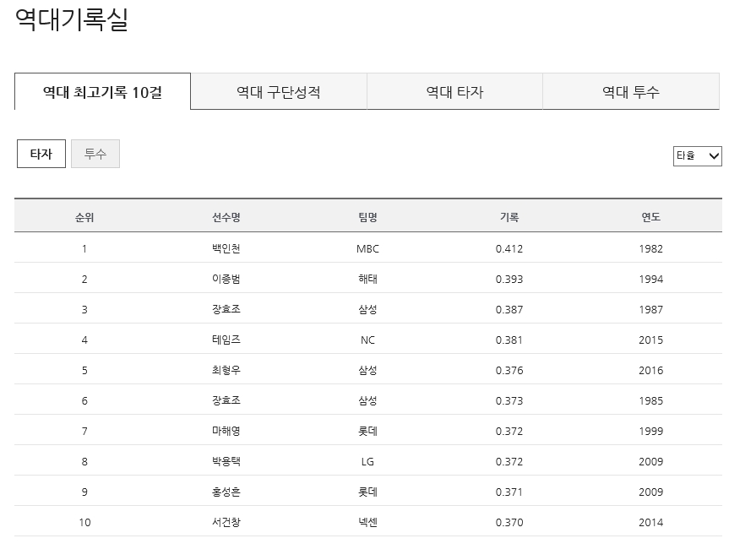Click the year 1994
Viewport: 729px width, 560px height.
pyautogui.click(x=651, y=279)
